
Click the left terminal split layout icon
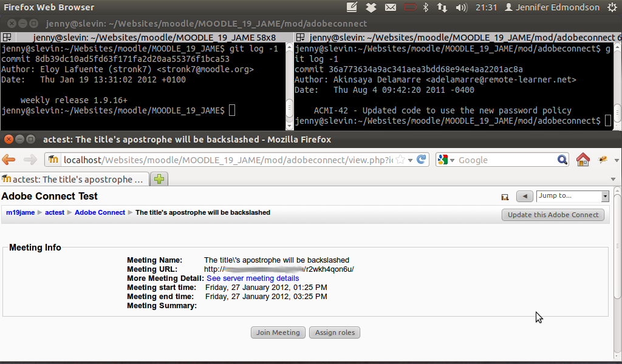click(7, 37)
